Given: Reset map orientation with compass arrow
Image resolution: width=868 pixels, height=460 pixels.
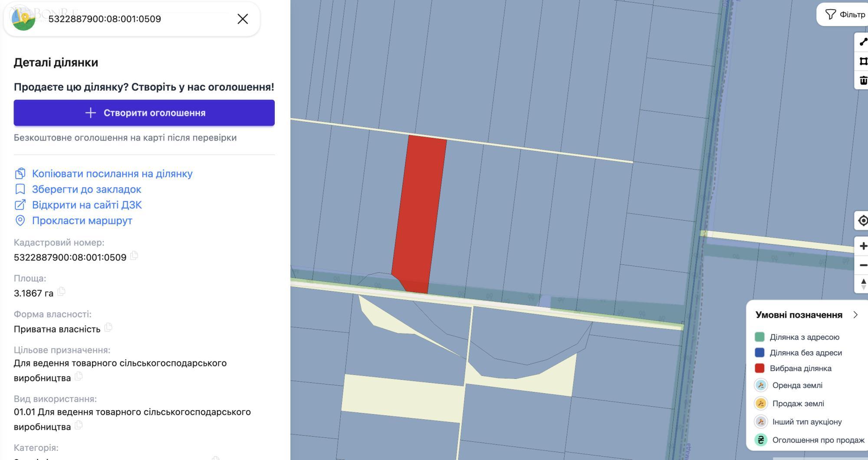Looking at the screenshot, I should point(863,284).
